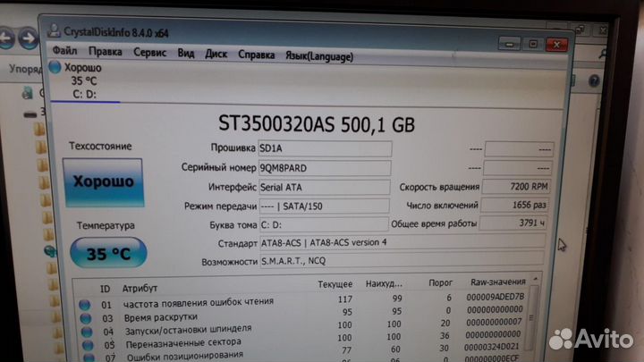Click the blue status orb next to Хорошо
Viewport: 644px width, 362px height.
(x=55, y=67)
